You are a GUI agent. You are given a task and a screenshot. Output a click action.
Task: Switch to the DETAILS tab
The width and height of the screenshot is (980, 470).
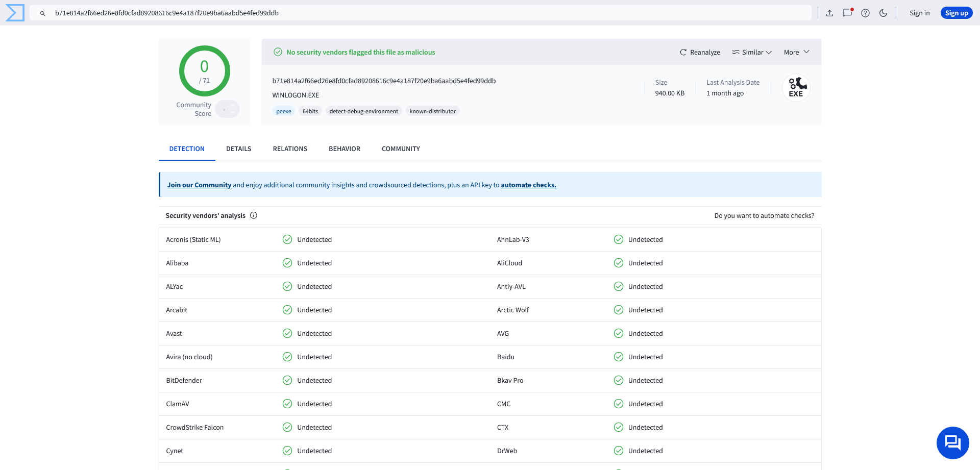[238, 149]
